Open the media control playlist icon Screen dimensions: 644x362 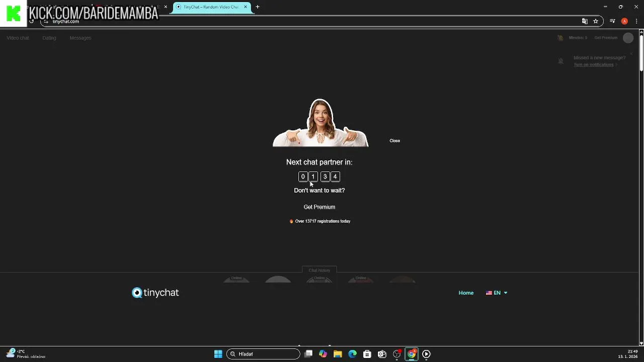click(612, 21)
